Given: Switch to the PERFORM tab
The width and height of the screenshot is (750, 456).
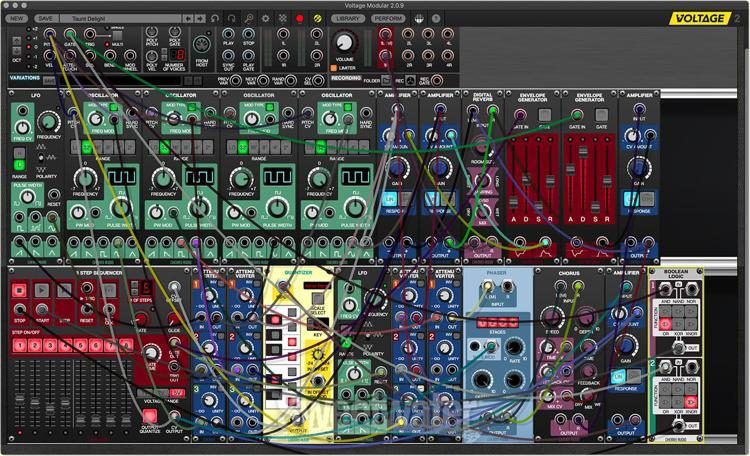Looking at the screenshot, I should [388, 19].
